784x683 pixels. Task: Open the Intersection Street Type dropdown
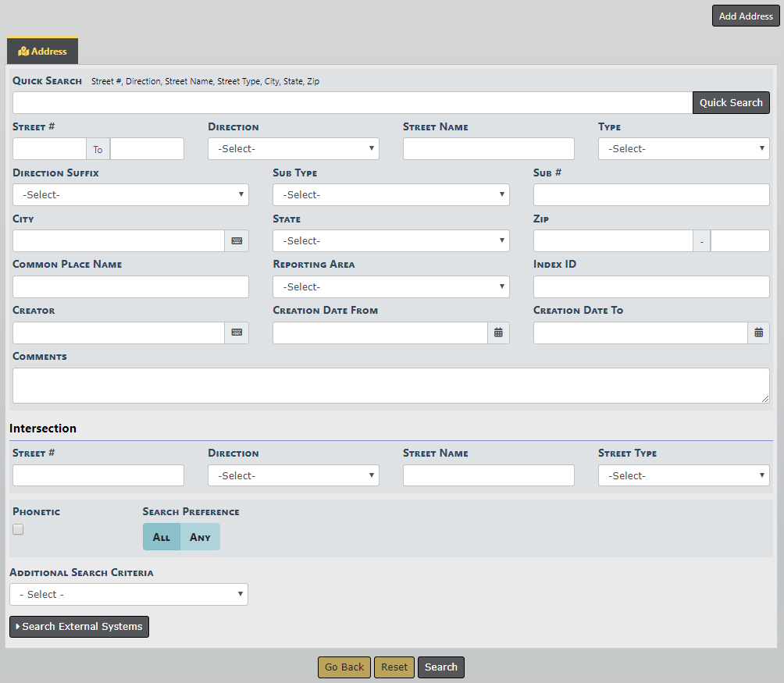(x=683, y=476)
